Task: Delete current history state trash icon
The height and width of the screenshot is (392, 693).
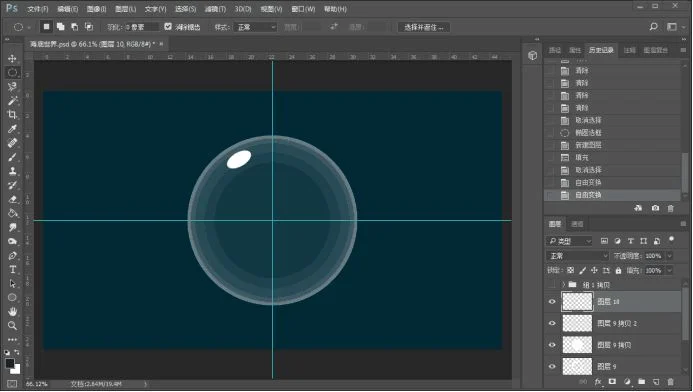Action: pyautogui.click(x=670, y=208)
